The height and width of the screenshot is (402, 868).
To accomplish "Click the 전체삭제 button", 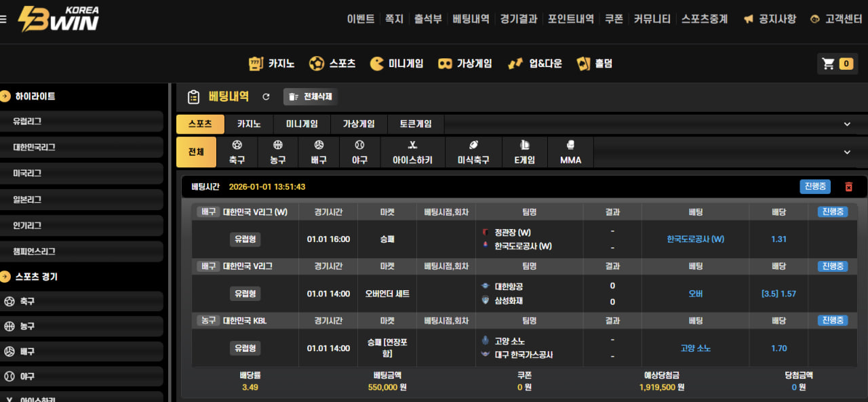I will coord(310,97).
